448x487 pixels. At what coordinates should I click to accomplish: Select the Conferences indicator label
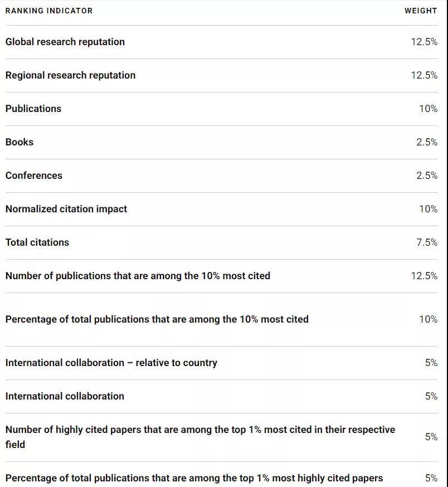coord(34,176)
